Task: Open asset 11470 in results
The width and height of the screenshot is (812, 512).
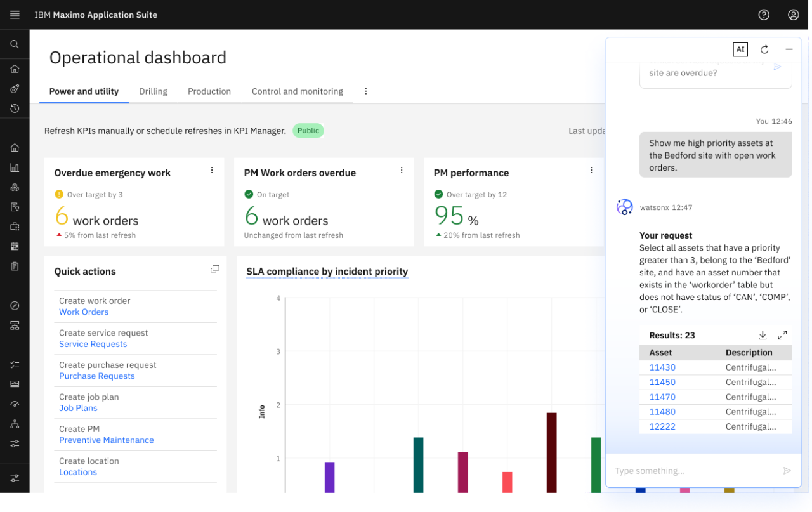Action: tap(662, 397)
